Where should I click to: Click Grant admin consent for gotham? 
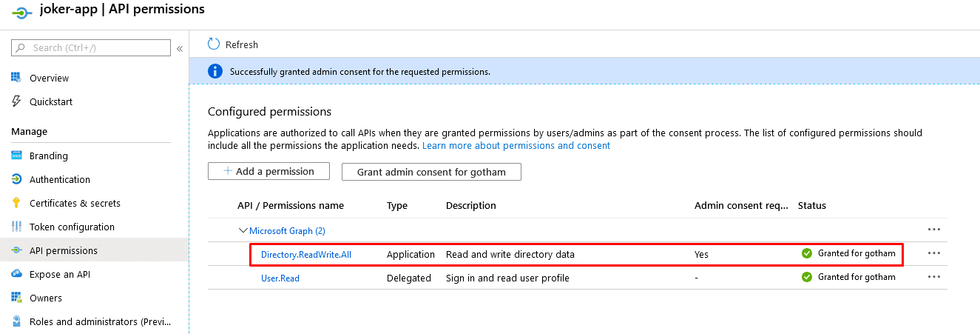(x=431, y=172)
